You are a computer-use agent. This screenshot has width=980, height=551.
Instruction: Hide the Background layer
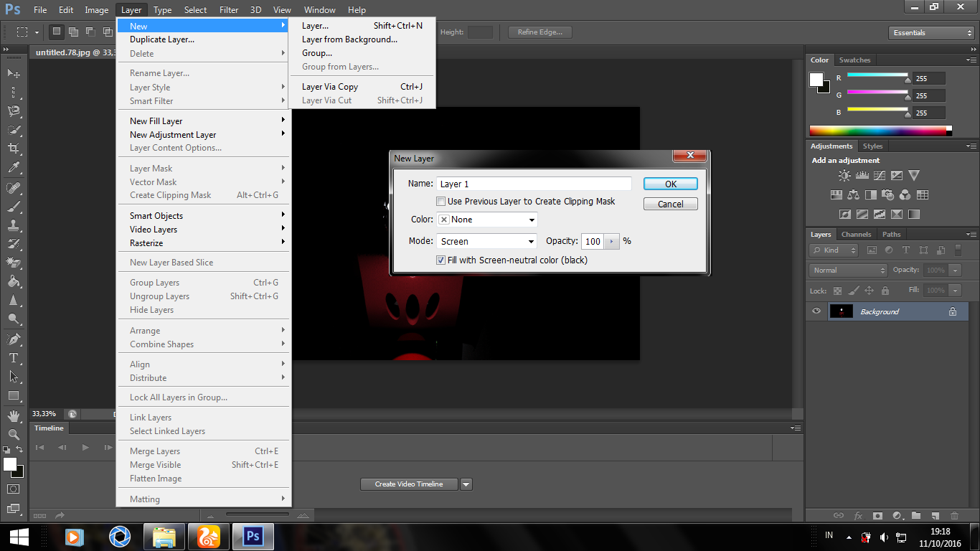click(x=816, y=311)
